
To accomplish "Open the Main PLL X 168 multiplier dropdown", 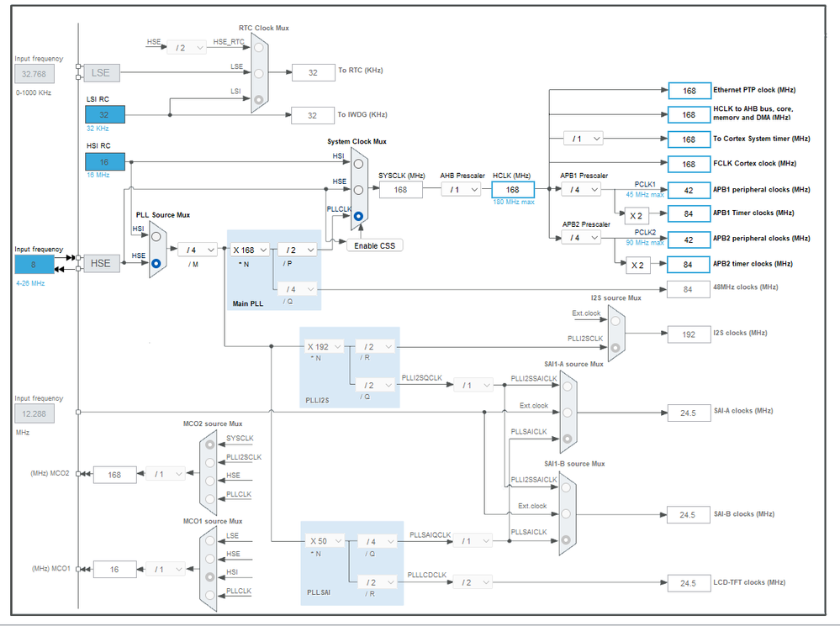I will tap(250, 250).
